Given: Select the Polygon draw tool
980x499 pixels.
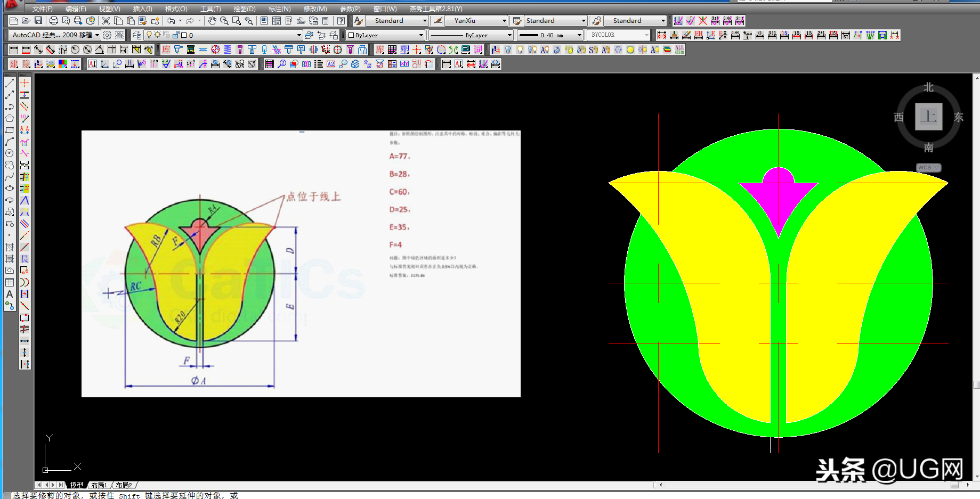Looking at the screenshot, I should click(x=10, y=118).
